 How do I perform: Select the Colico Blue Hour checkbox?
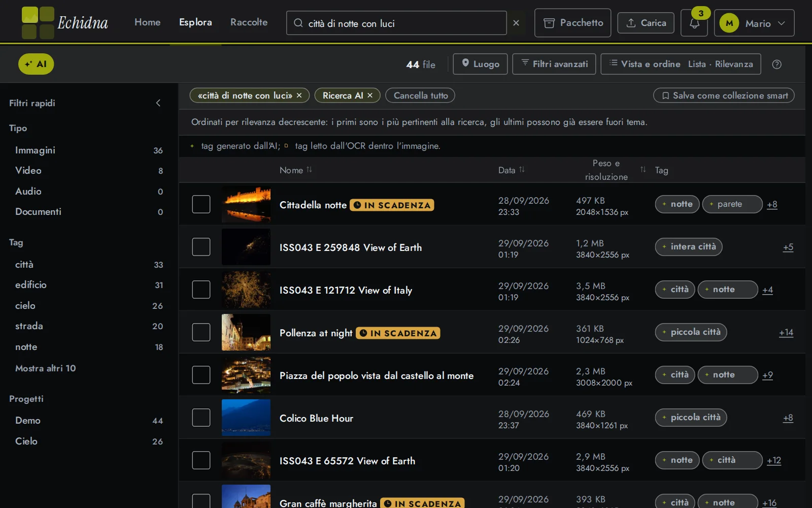coord(201,418)
